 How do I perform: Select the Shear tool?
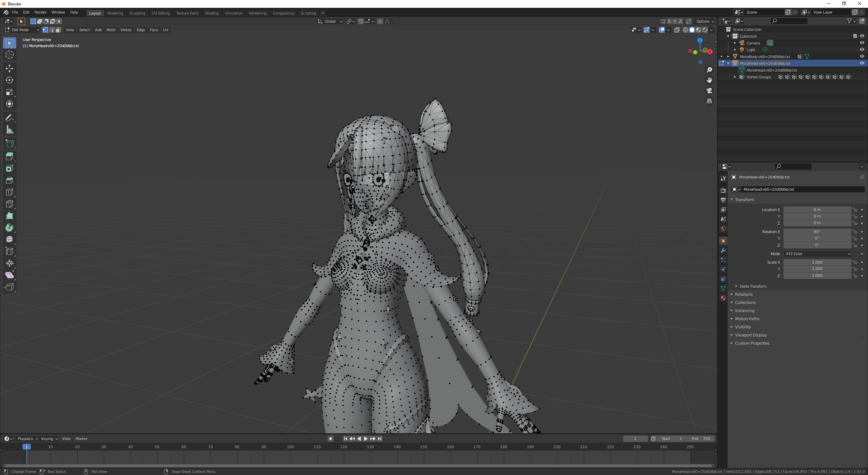9,275
